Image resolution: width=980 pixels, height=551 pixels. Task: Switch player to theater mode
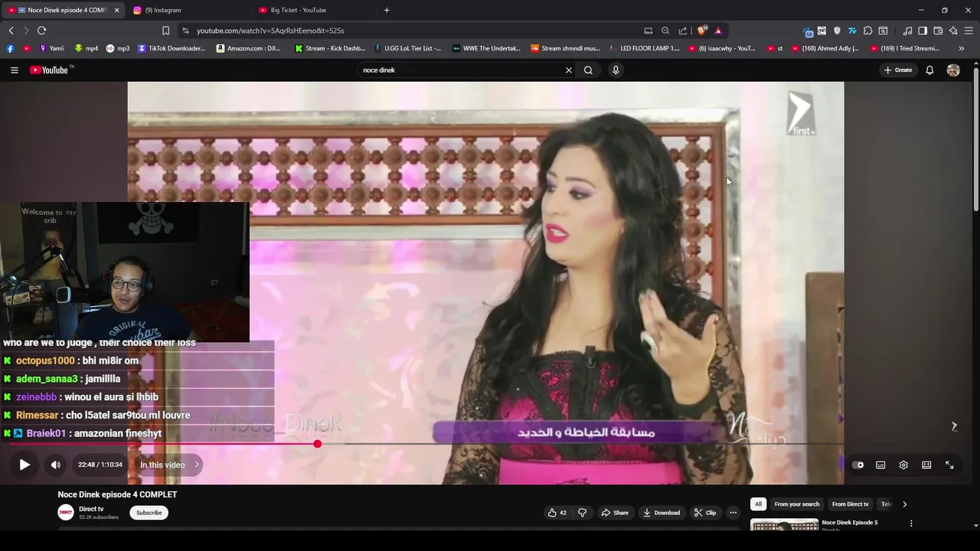926,465
